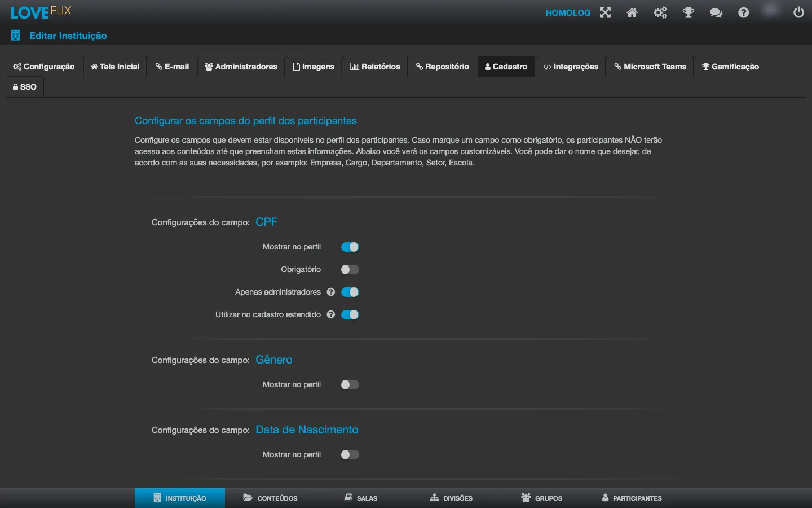Click help icon beside Utilizar no cadastro estendido
The image size is (812, 508).
coord(331,314)
